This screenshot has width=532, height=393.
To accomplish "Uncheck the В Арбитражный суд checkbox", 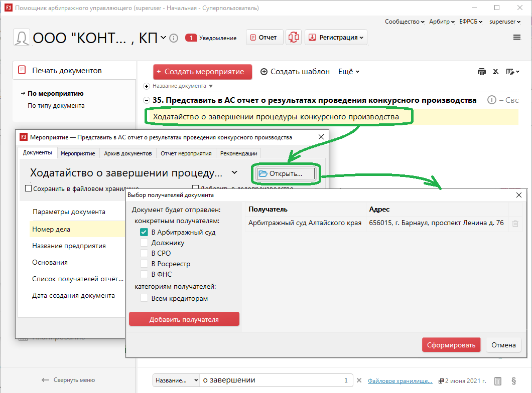I will point(144,232).
